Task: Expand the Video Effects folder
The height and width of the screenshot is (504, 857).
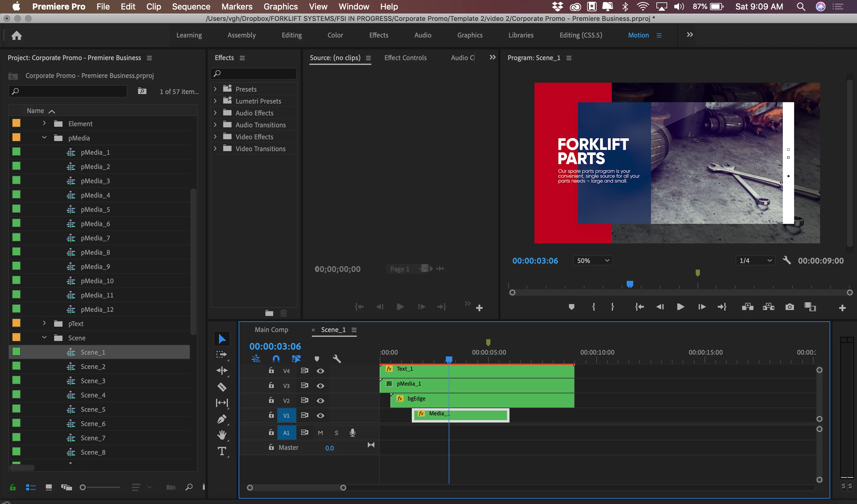Action: click(x=215, y=137)
